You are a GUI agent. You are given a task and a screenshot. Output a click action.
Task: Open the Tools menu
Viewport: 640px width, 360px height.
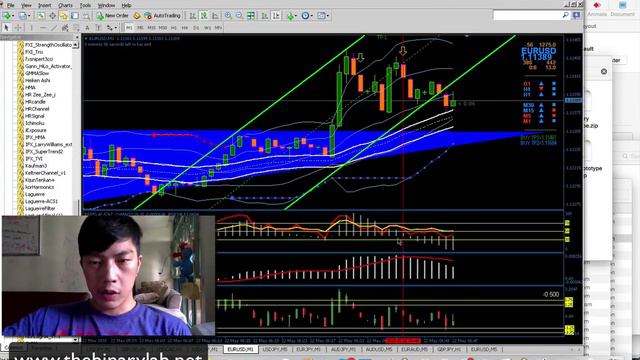tap(85, 5)
